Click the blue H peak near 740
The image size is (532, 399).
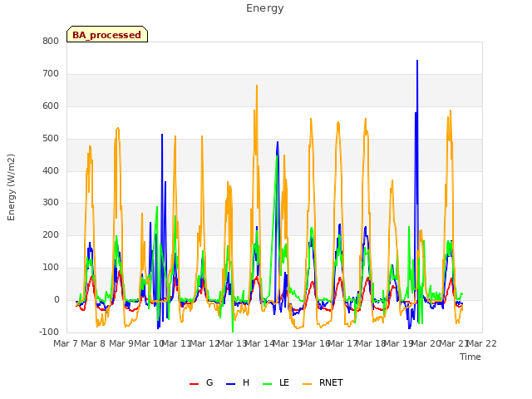click(417, 61)
